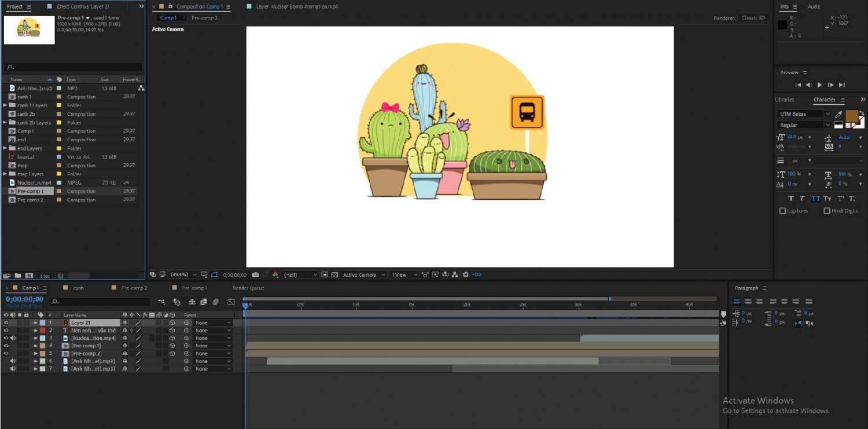Open the Libraries panel tab

point(785,100)
